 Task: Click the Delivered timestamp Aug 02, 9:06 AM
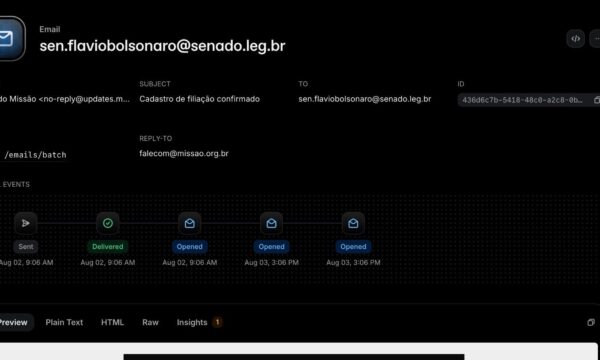pyautogui.click(x=108, y=262)
